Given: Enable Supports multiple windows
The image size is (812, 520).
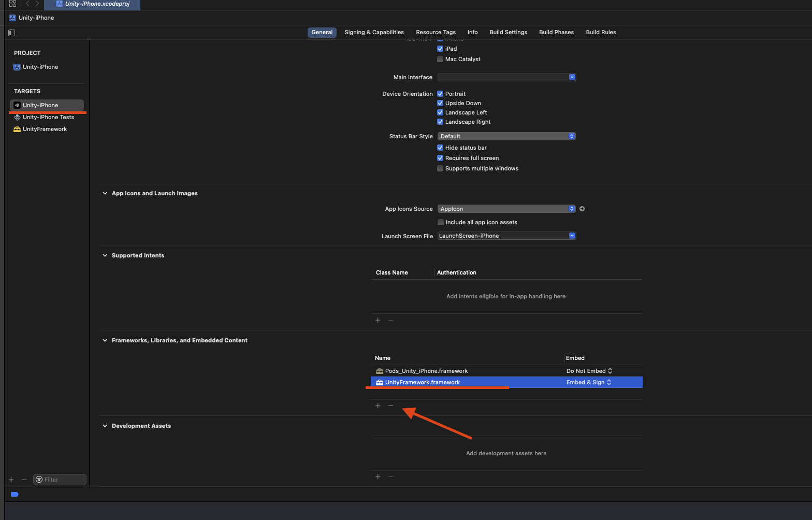Looking at the screenshot, I should tap(440, 168).
